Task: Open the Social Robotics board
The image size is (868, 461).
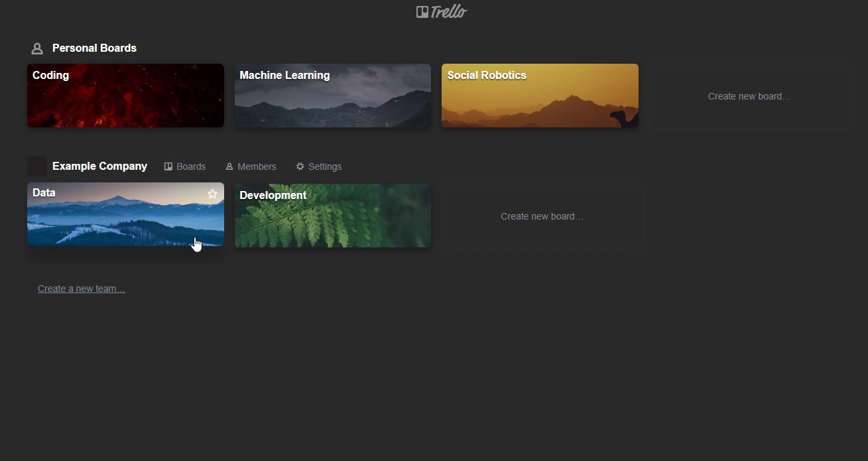Action: coord(540,96)
